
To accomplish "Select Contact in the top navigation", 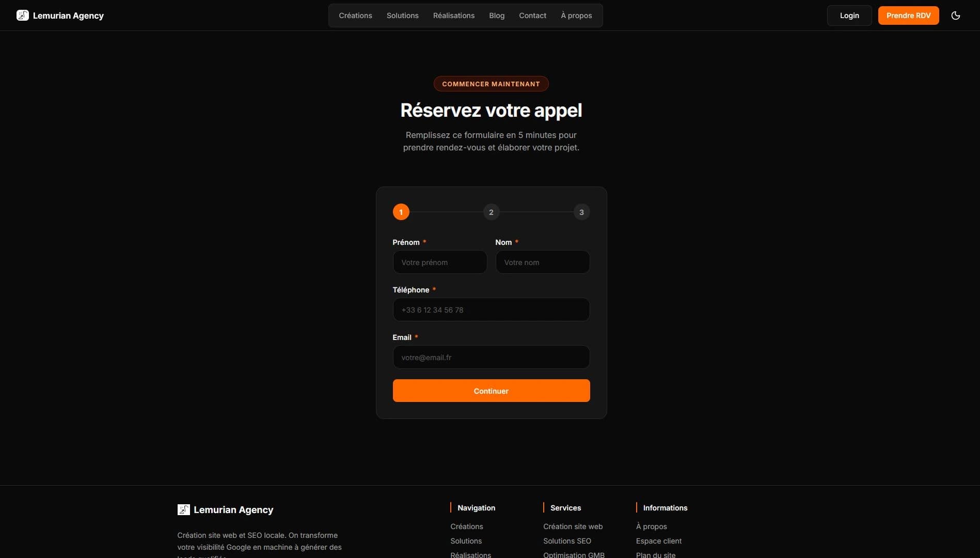I will (x=532, y=16).
